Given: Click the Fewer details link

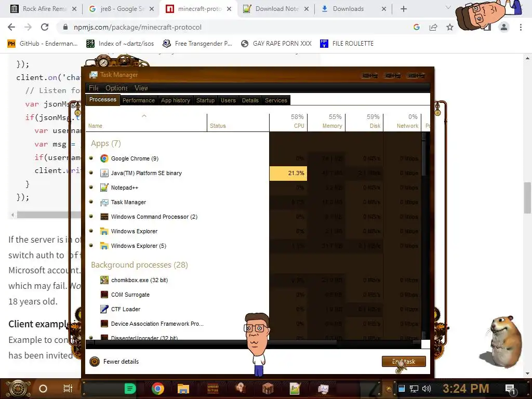Looking at the screenshot, I should [121, 362].
